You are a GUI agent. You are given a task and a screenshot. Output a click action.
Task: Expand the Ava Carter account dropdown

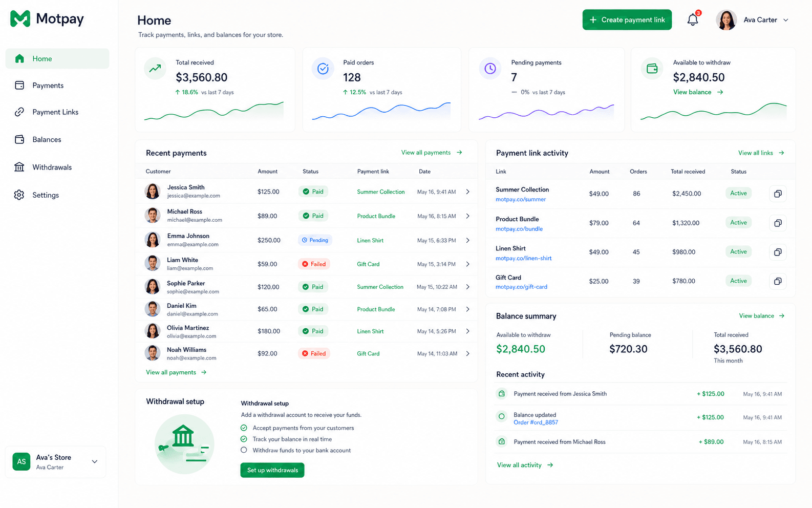pos(786,20)
